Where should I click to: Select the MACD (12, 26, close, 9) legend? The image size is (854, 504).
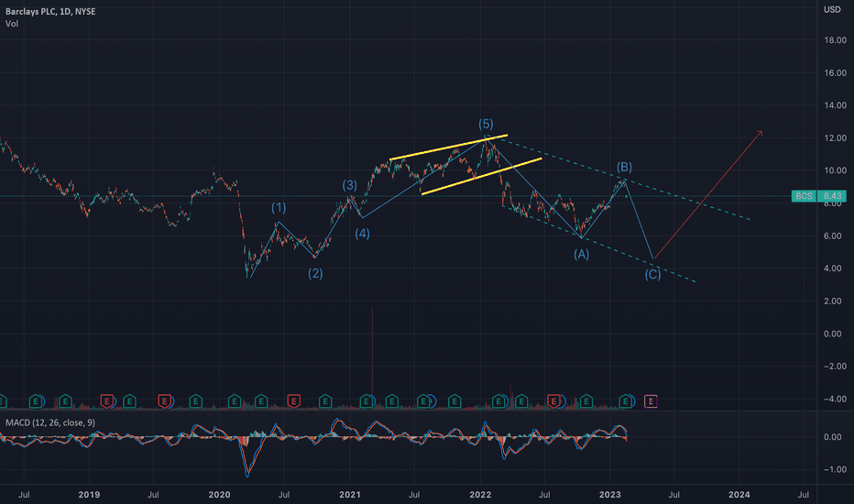(x=50, y=422)
